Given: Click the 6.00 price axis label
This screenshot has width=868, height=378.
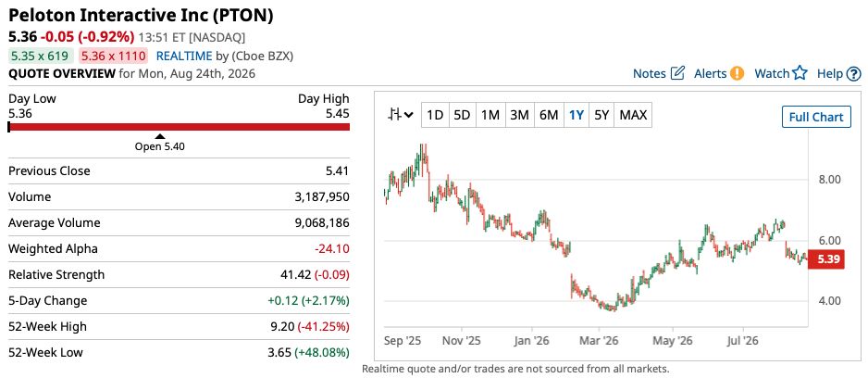Looking at the screenshot, I should [829, 241].
